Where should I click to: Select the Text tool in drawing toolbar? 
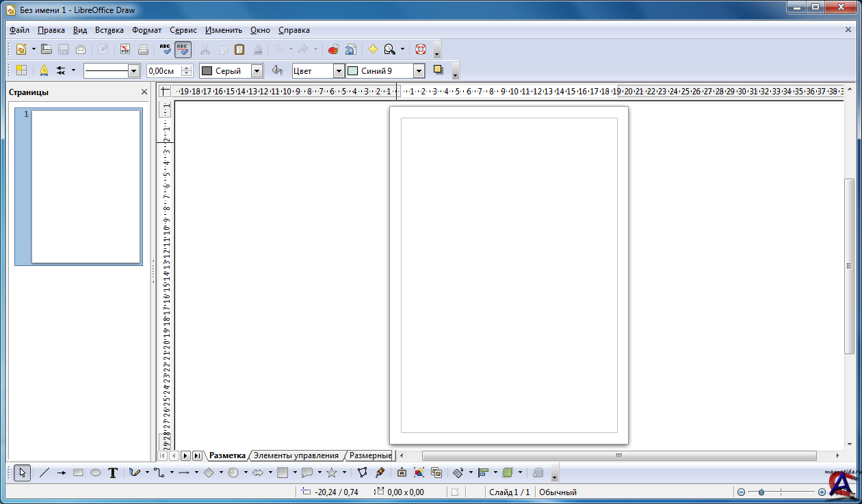pyautogui.click(x=113, y=473)
